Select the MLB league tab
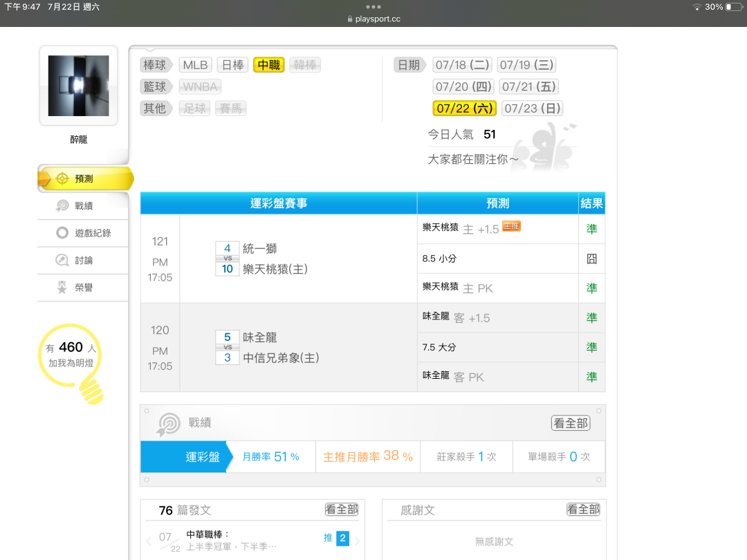This screenshot has width=747, height=560. coord(195,65)
